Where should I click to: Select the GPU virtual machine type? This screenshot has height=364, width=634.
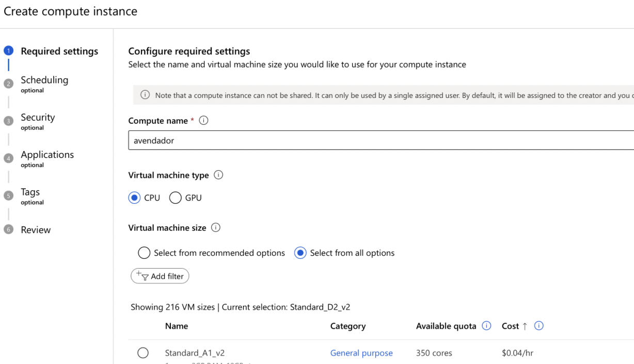[x=176, y=198]
